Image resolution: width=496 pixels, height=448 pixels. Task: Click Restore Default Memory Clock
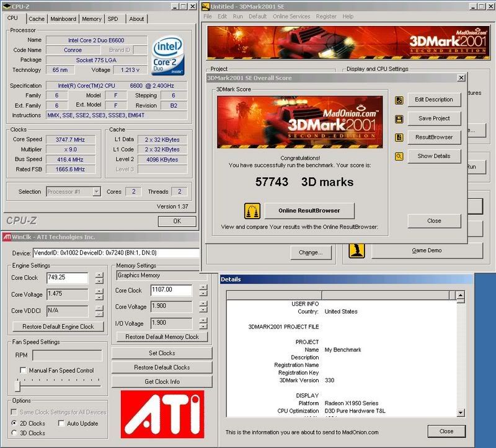point(162,336)
